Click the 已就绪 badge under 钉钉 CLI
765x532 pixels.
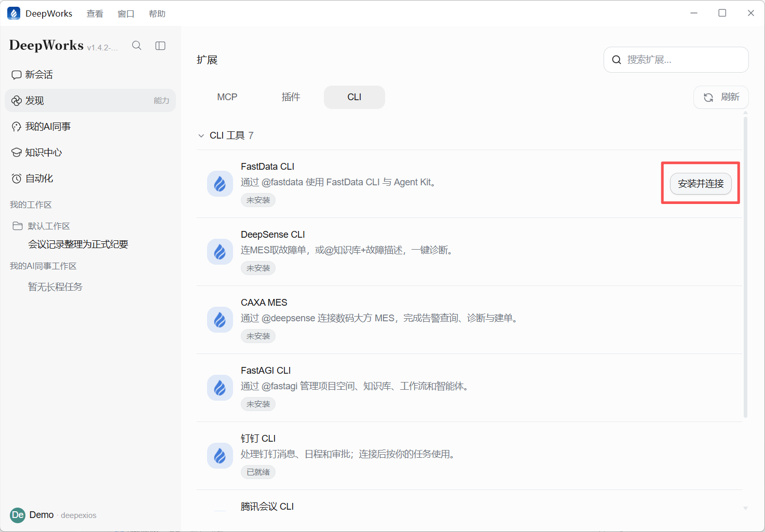(x=258, y=472)
